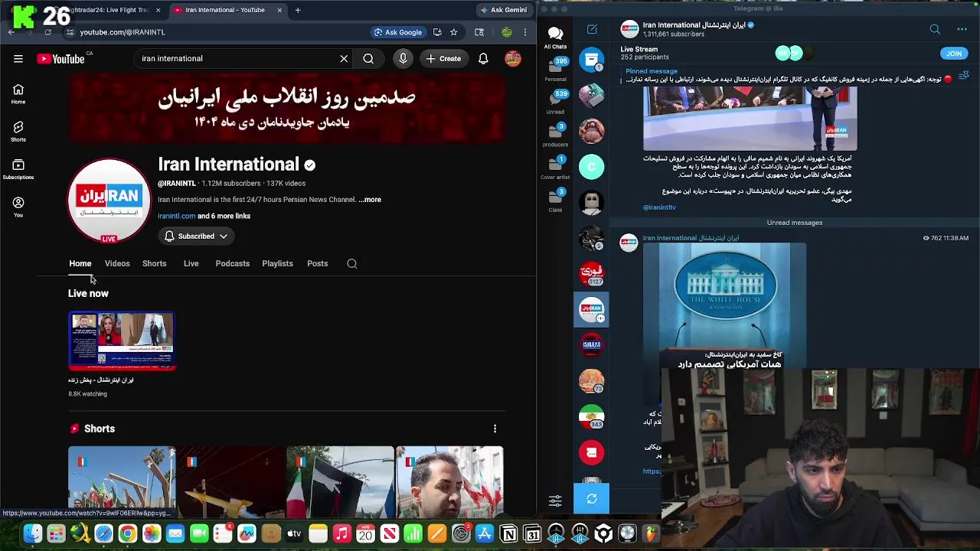This screenshot has height=551, width=980.
Task: Close the Iran International YouTube browser tab
Action: pos(279,10)
